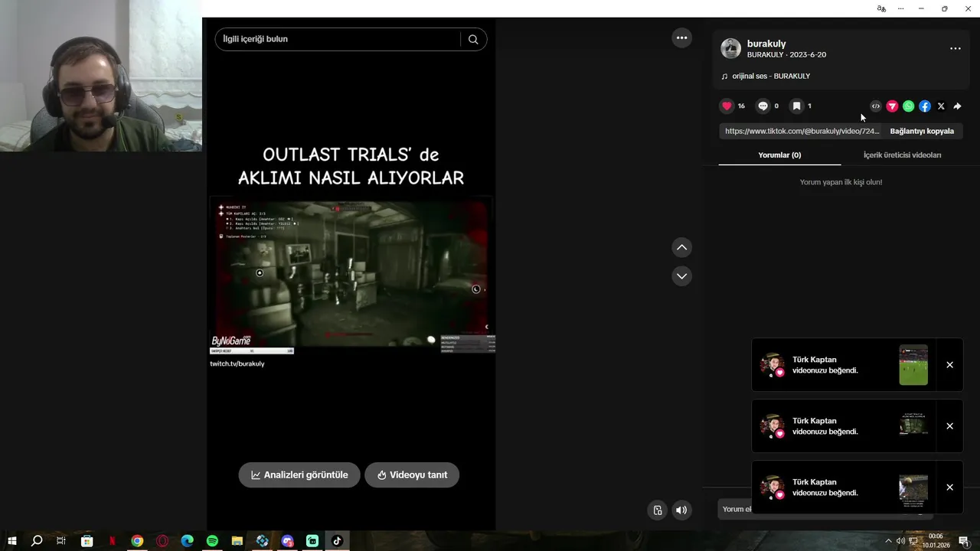Expand the system tray hidden icons chevron
Image resolution: width=980 pixels, height=551 pixels.
tap(889, 541)
